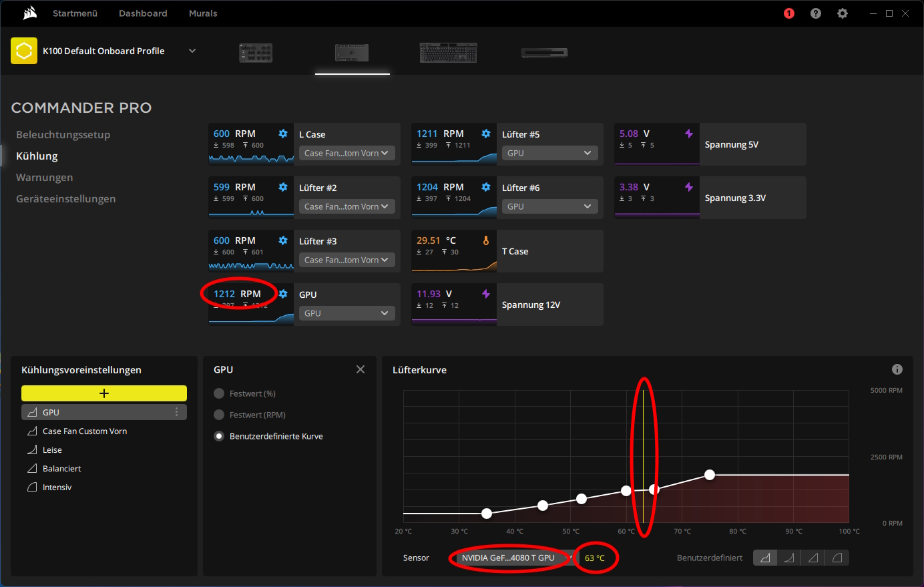Apply the first curve shape preset button

pyautogui.click(x=765, y=558)
